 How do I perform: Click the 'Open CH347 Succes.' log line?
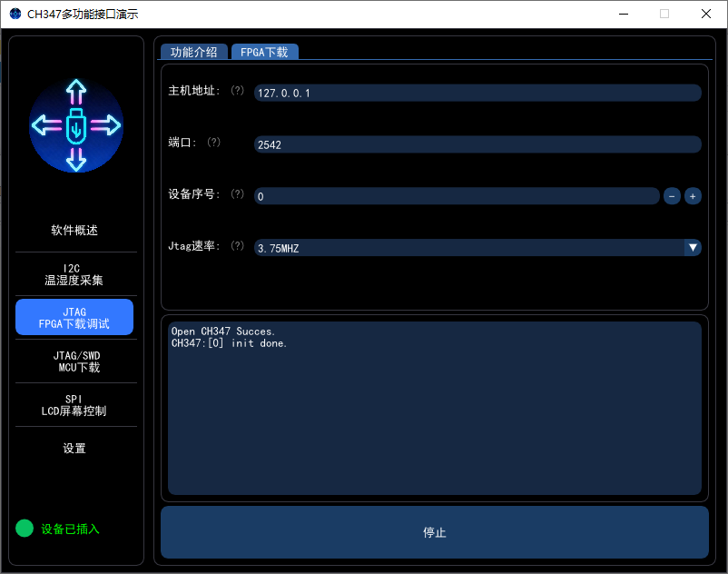(223, 332)
